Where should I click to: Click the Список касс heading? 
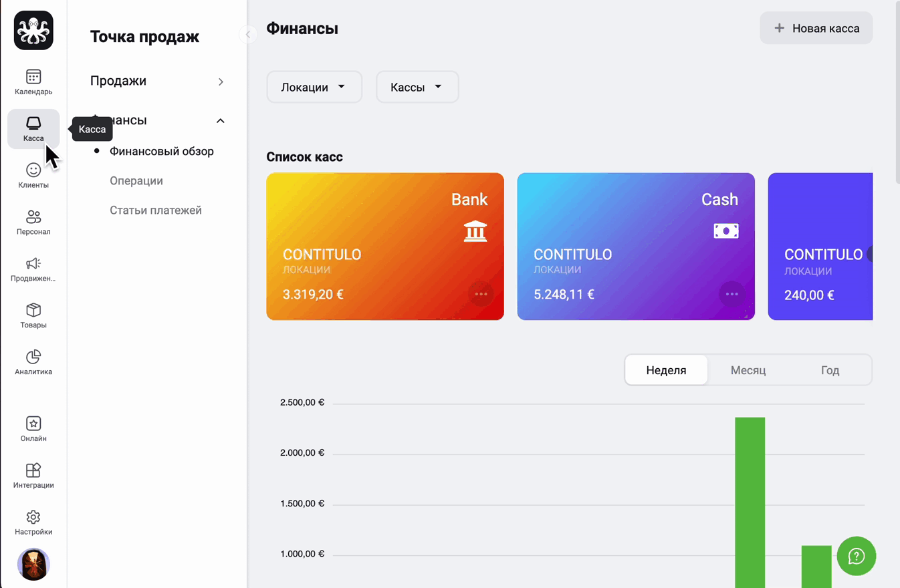[304, 157]
